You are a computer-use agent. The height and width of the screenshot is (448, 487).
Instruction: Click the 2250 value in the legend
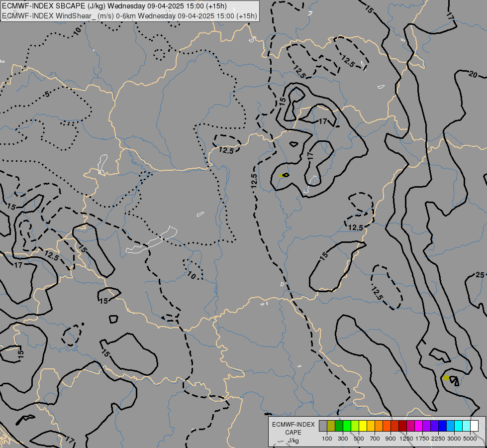point(438,439)
